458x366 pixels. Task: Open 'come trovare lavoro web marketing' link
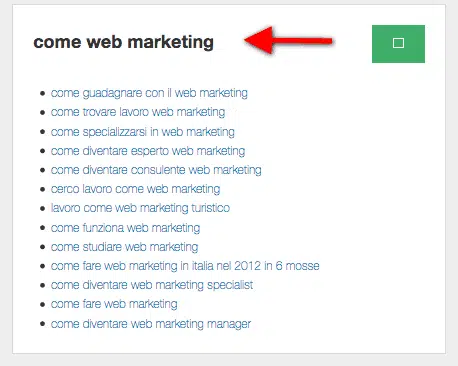(x=138, y=112)
